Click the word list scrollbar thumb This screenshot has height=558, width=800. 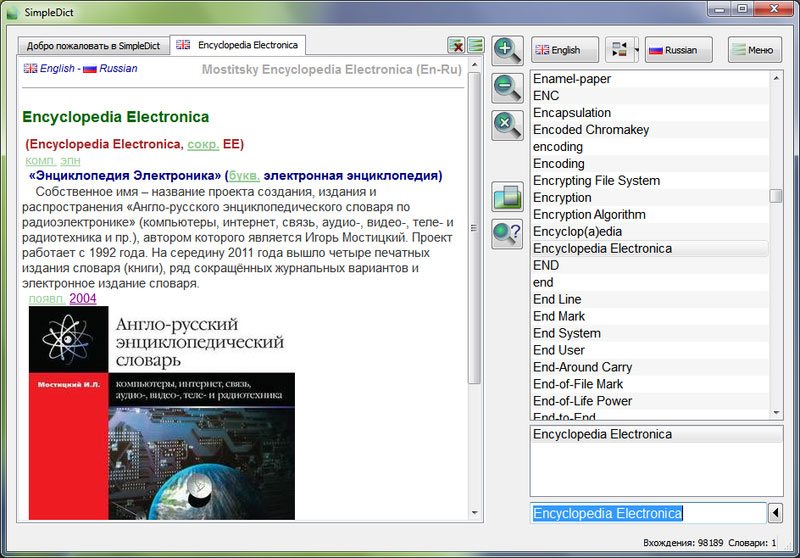click(776, 196)
